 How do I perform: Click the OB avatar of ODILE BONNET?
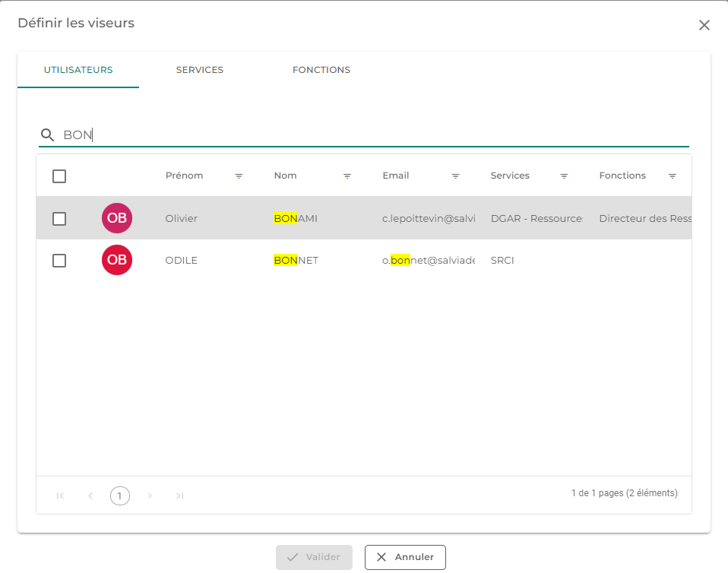point(117,260)
